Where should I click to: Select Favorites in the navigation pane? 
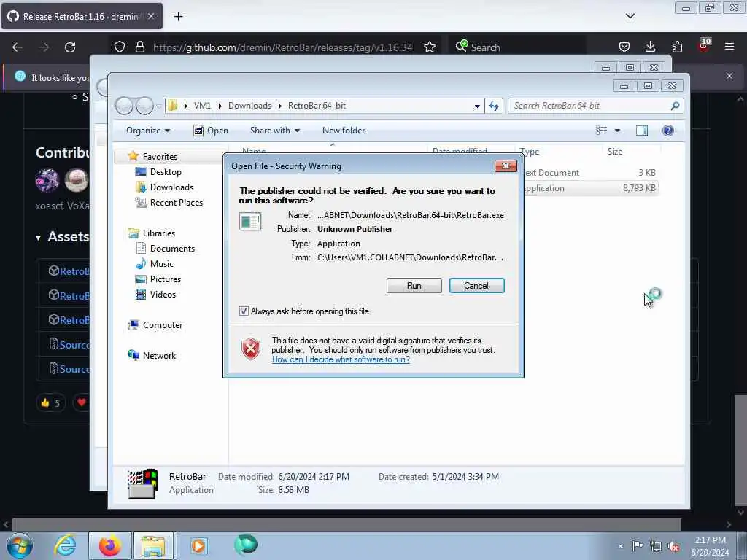pos(160,157)
